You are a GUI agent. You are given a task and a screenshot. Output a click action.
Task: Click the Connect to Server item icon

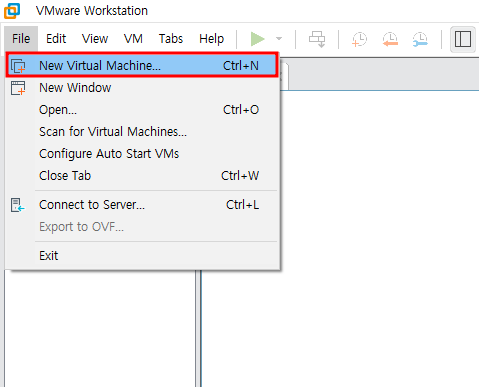tap(17, 205)
